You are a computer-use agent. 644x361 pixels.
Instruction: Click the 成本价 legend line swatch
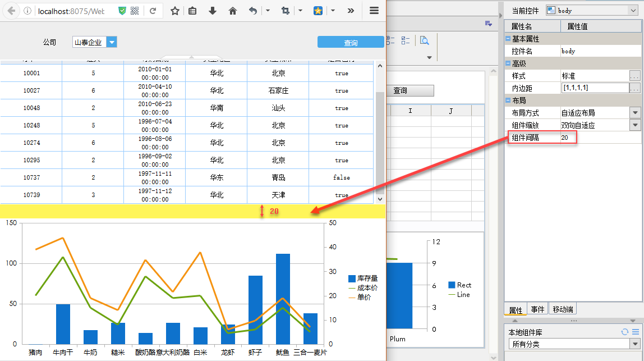point(352,288)
